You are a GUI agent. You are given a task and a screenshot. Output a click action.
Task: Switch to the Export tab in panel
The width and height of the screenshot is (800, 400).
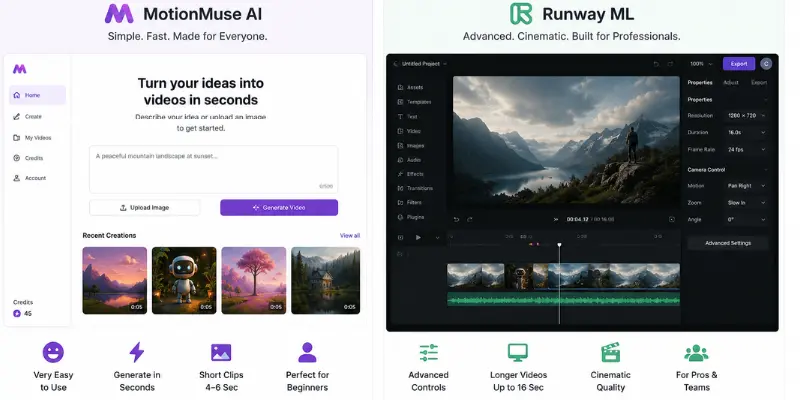point(759,83)
